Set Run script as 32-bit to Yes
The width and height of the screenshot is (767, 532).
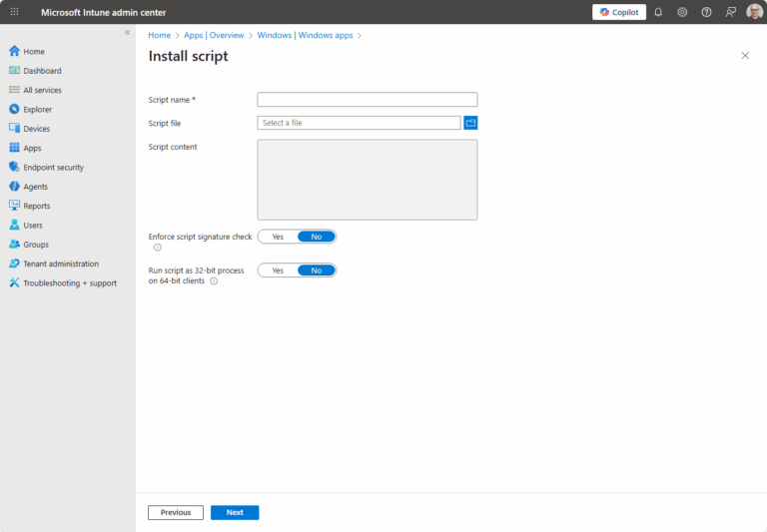[x=278, y=270]
